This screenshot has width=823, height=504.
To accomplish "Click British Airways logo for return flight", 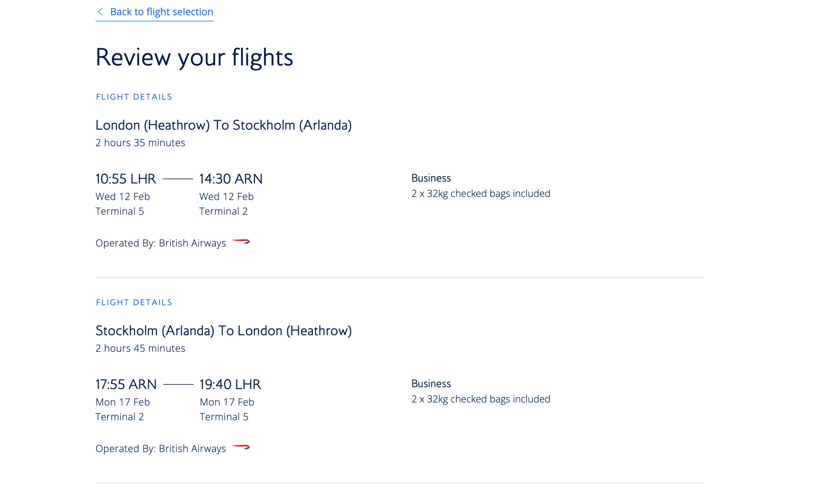I will point(241,447).
